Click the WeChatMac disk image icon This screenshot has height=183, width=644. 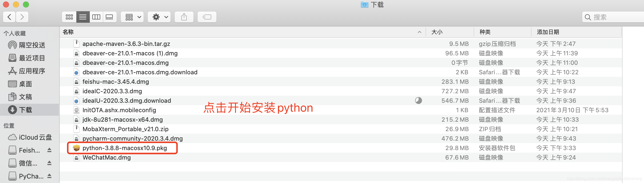[77, 158]
